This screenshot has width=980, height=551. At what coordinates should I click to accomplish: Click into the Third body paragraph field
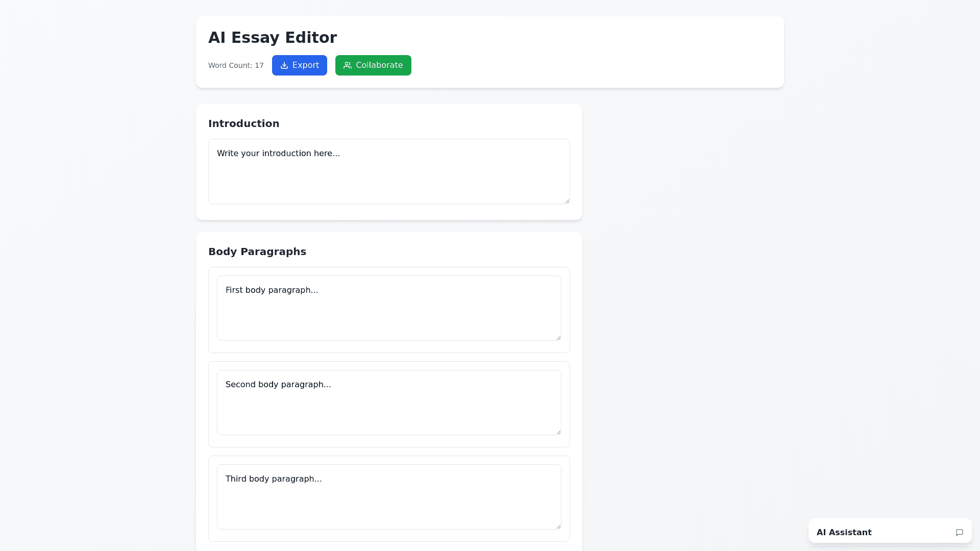[x=389, y=503]
